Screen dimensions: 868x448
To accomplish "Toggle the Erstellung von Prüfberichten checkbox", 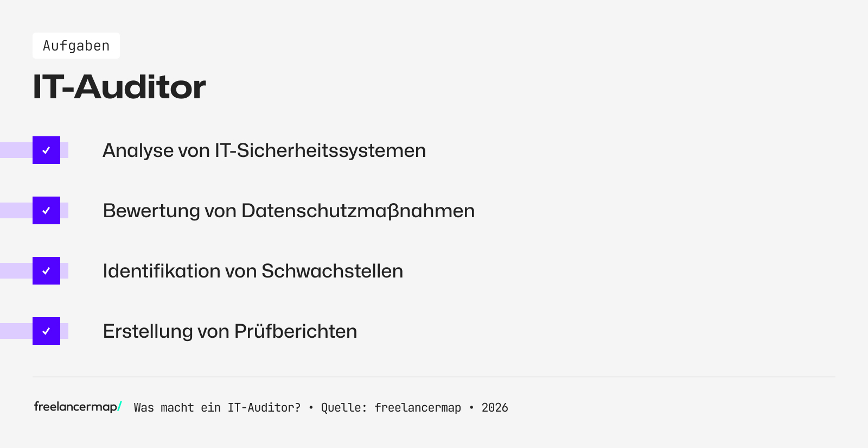I will click(x=46, y=331).
